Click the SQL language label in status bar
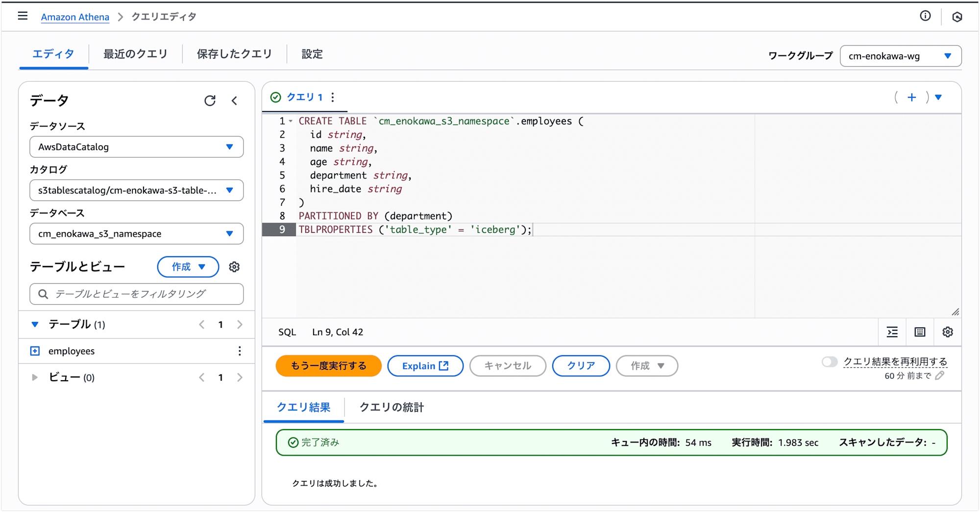Screen dimensions: 980x512 [287, 332]
